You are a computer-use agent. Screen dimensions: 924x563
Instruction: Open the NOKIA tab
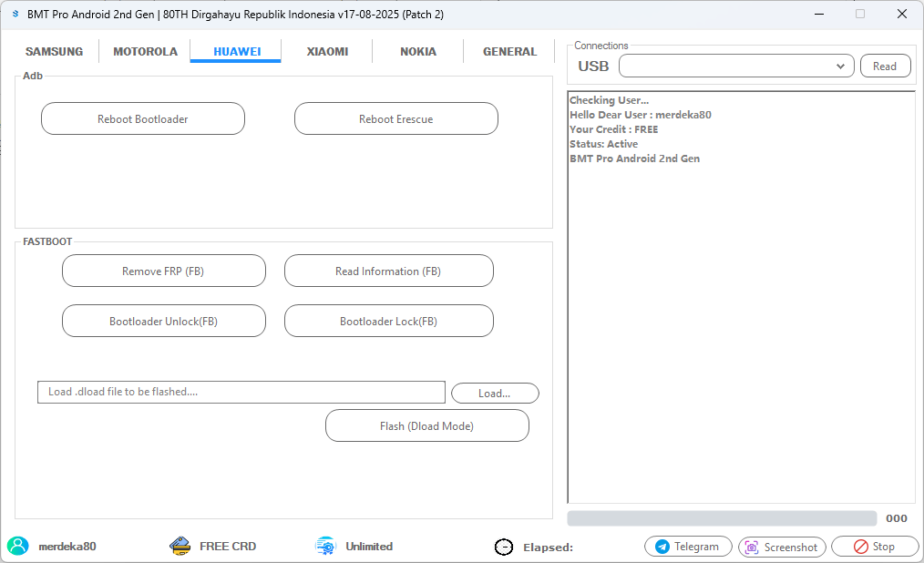(417, 51)
